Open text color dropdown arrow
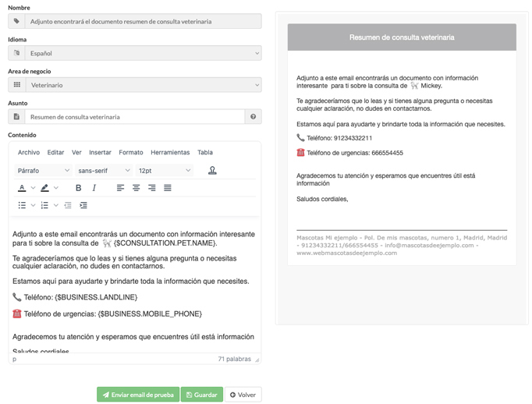This screenshot has width=532, height=404. pyautogui.click(x=33, y=188)
